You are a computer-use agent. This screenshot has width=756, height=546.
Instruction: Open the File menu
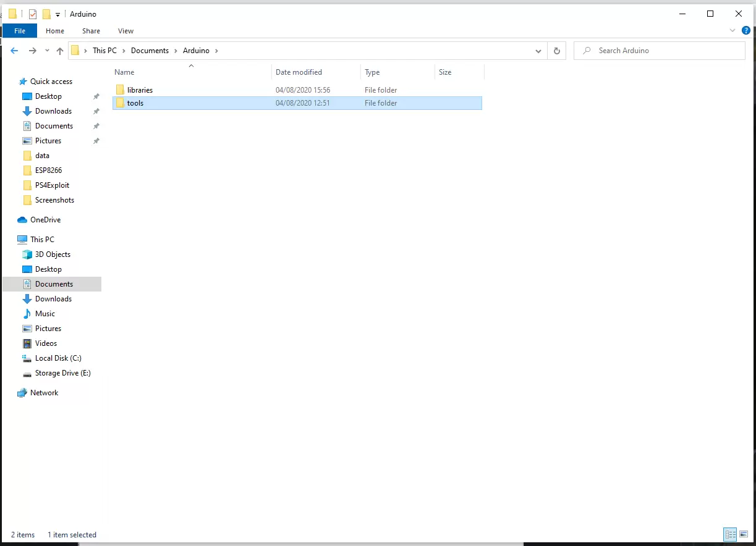tap(20, 31)
